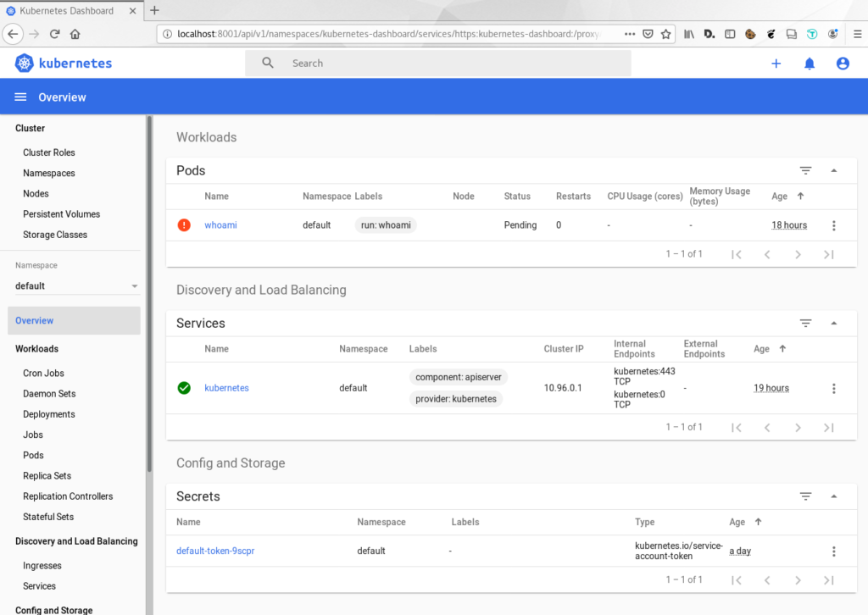
Task: Sort Services by Age column arrow
Action: click(x=782, y=348)
